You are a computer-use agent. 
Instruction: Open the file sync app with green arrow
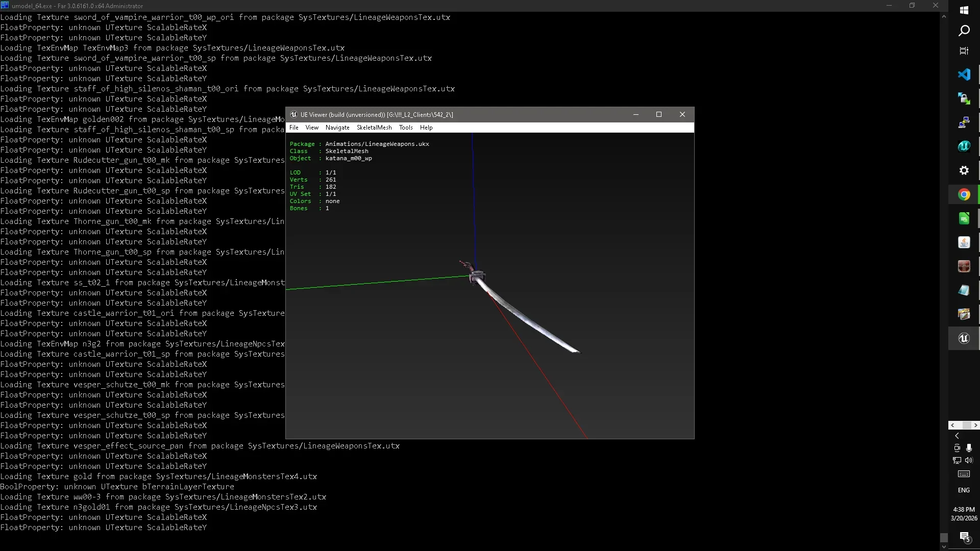tap(964, 98)
